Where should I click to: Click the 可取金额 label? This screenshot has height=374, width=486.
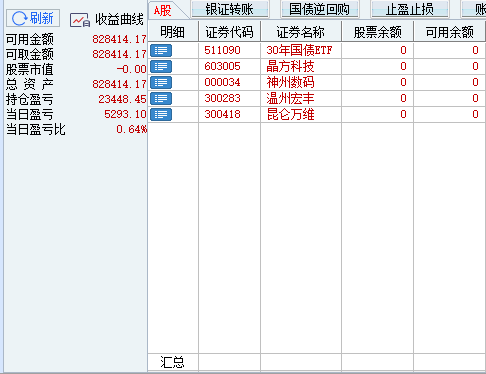coord(30,54)
